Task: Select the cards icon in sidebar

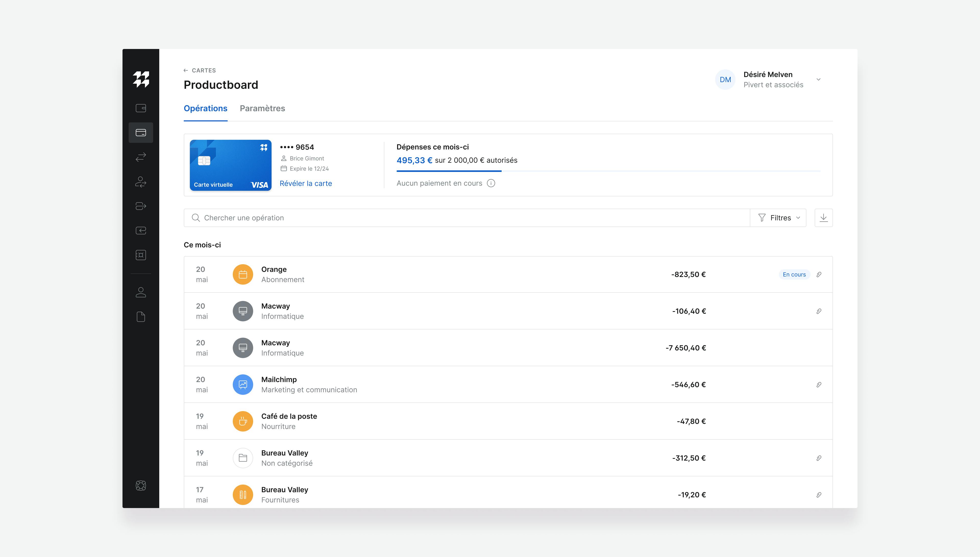Action: tap(141, 133)
